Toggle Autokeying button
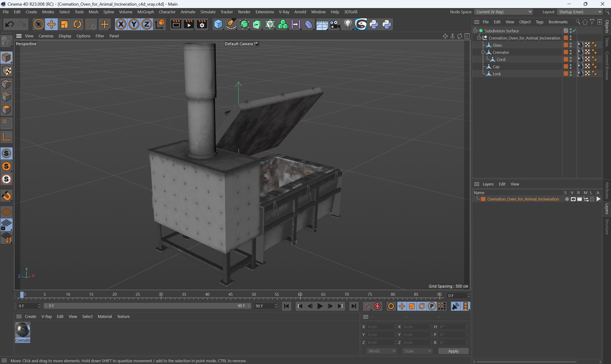Screen dimensions: 611x364 (378, 306)
